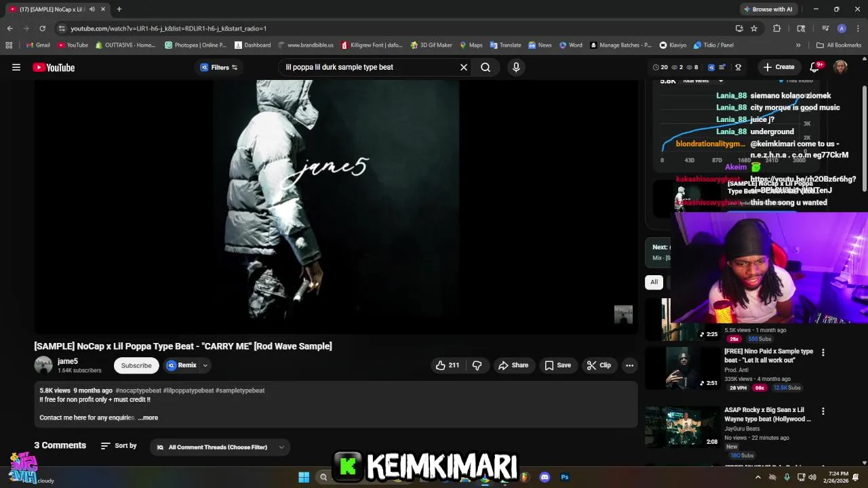Viewport: 868px width, 488px height.
Task: Click the blue vidIQ extension icon
Action: (x=711, y=67)
